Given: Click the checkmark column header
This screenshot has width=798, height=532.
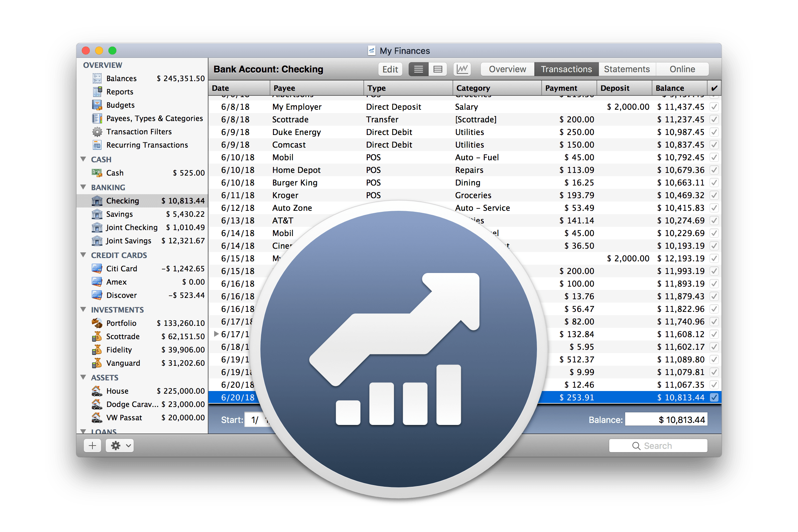Looking at the screenshot, I should click(x=714, y=88).
